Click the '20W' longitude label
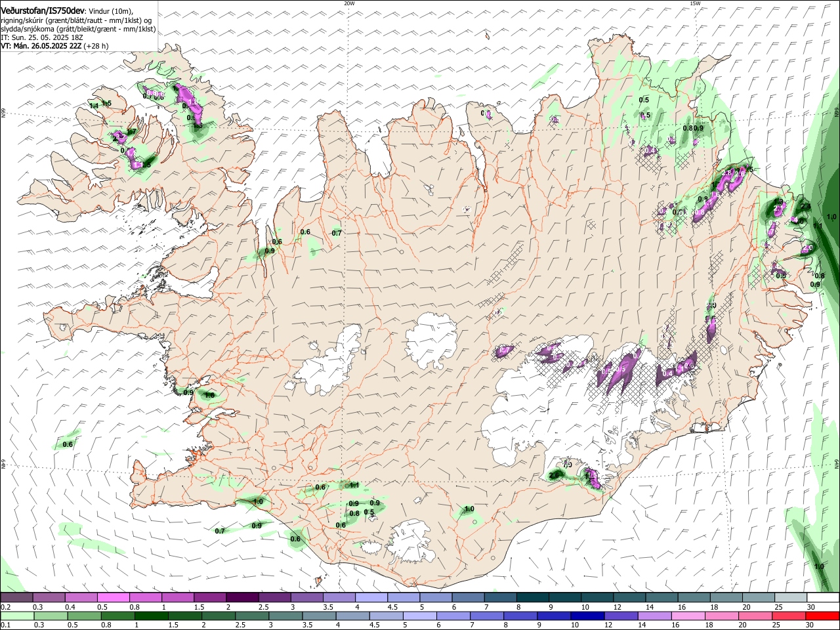The width and height of the screenshot is (840, 630). coord(349,3)
